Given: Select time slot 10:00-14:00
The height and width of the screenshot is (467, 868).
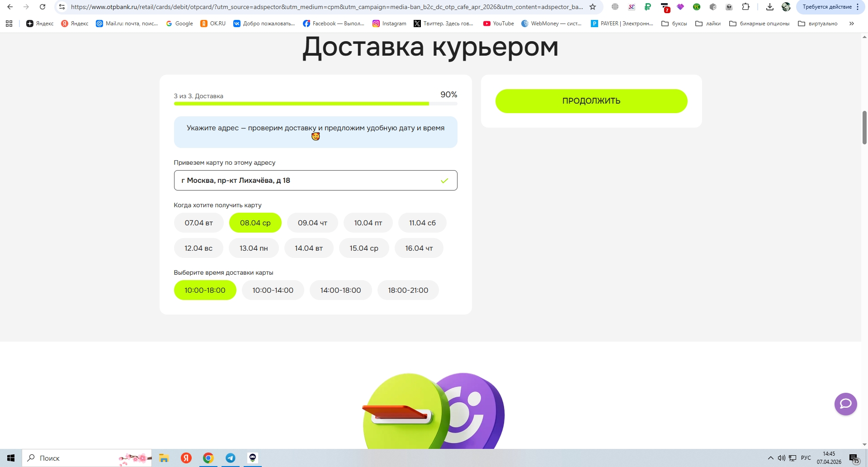Looking at the screenshot, I should [x=273, y=290].
